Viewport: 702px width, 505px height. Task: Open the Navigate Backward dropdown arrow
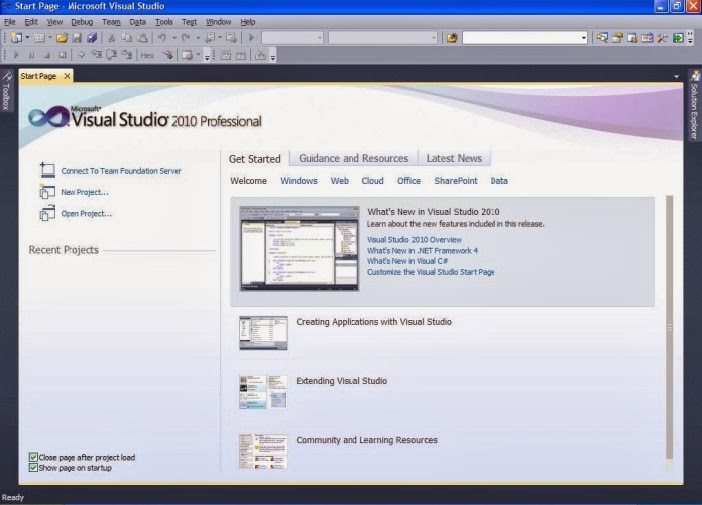(x=220, y=38)
